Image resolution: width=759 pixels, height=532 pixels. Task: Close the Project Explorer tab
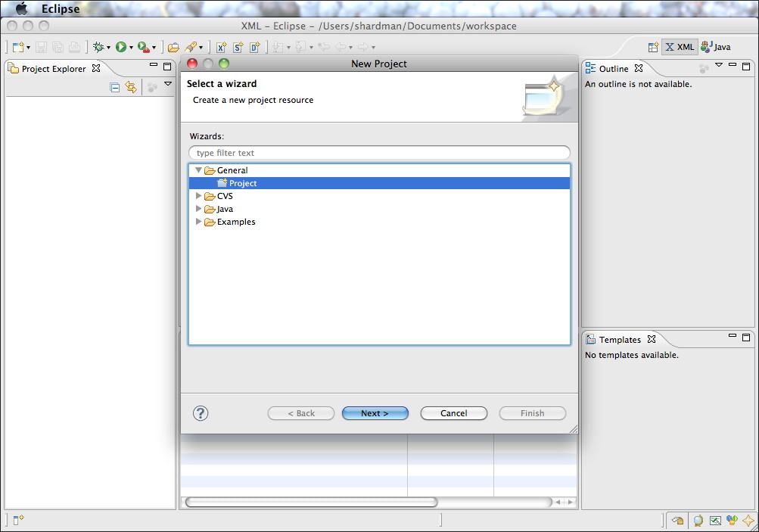point(96,68)
